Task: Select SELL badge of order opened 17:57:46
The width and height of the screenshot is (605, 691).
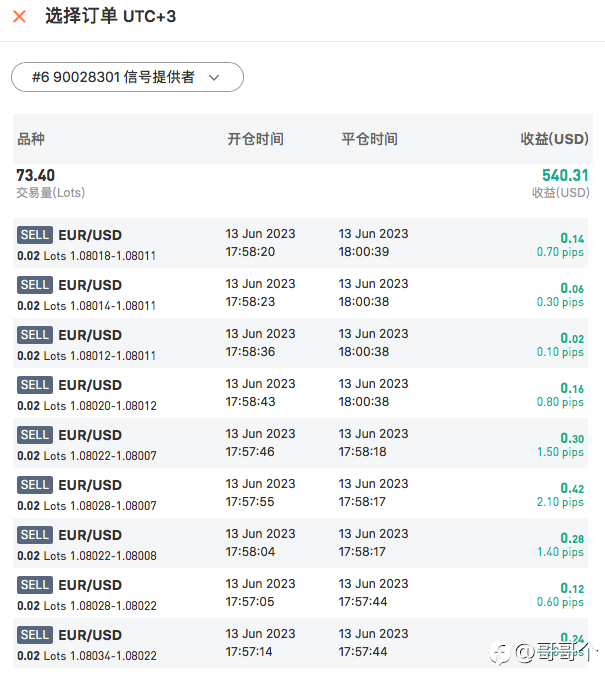Action: click(35, 435)
